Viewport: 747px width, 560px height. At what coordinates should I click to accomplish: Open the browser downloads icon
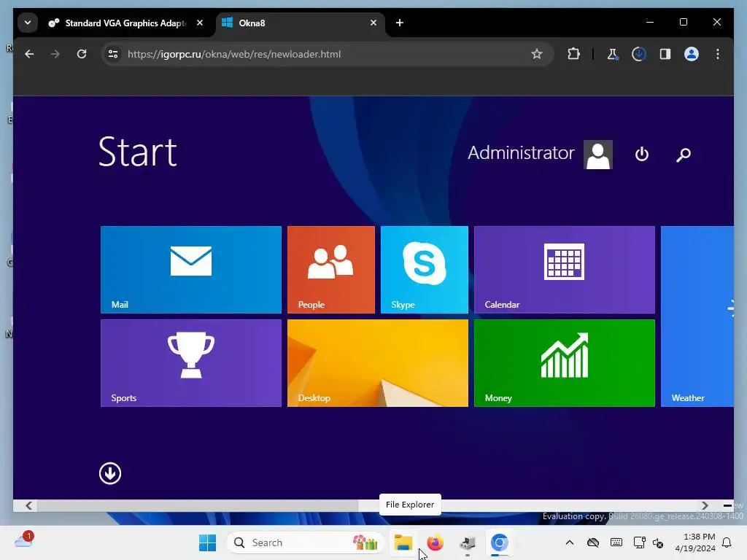point(639,54)
